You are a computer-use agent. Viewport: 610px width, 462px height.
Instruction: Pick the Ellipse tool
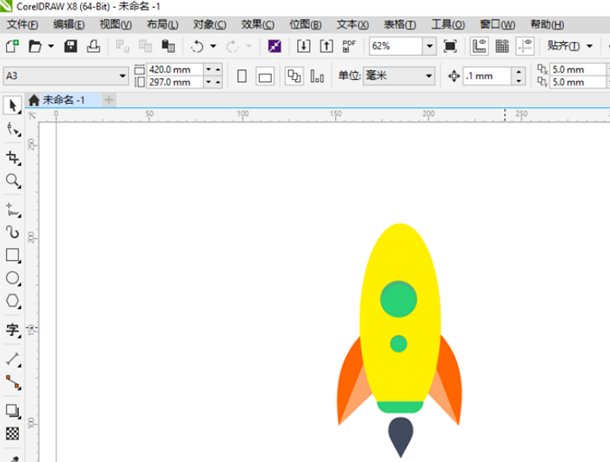(12, 278)
